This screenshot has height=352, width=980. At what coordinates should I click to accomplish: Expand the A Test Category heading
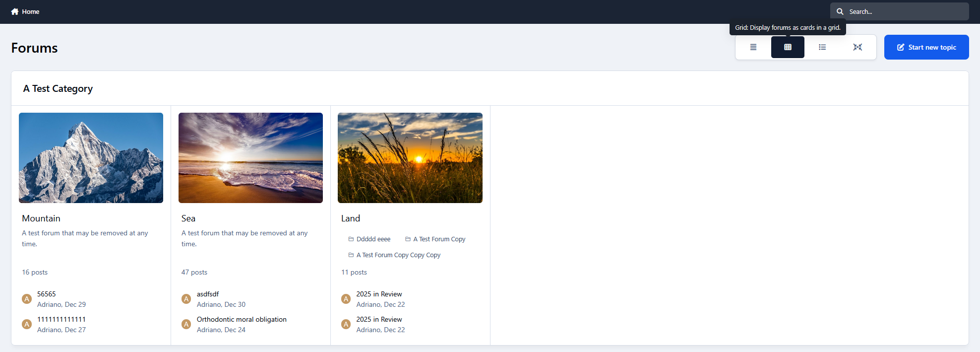58,88
